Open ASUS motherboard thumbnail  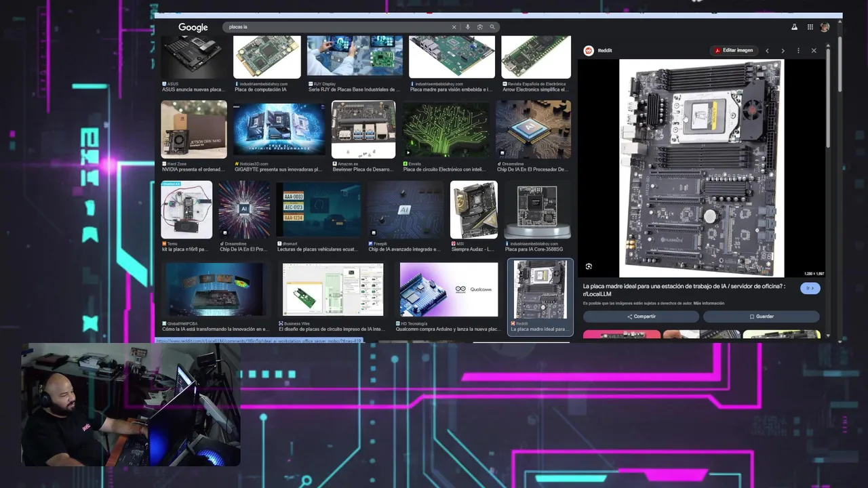click(194, 58)
